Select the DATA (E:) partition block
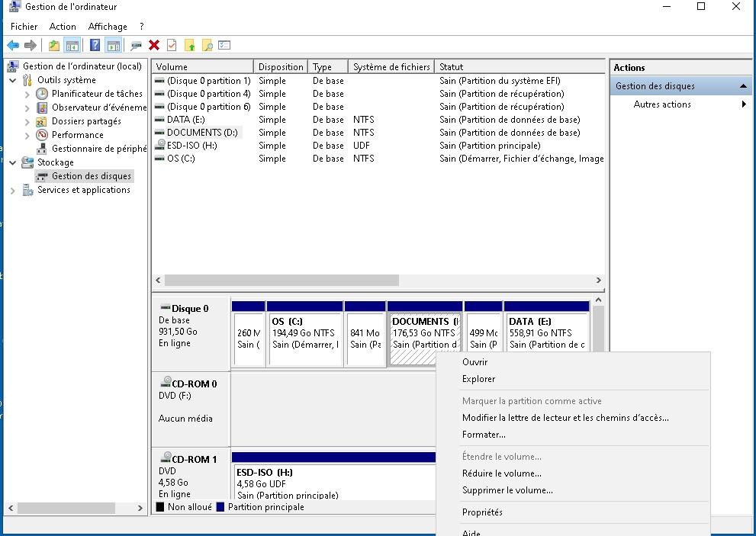 [x=547, y=333]
